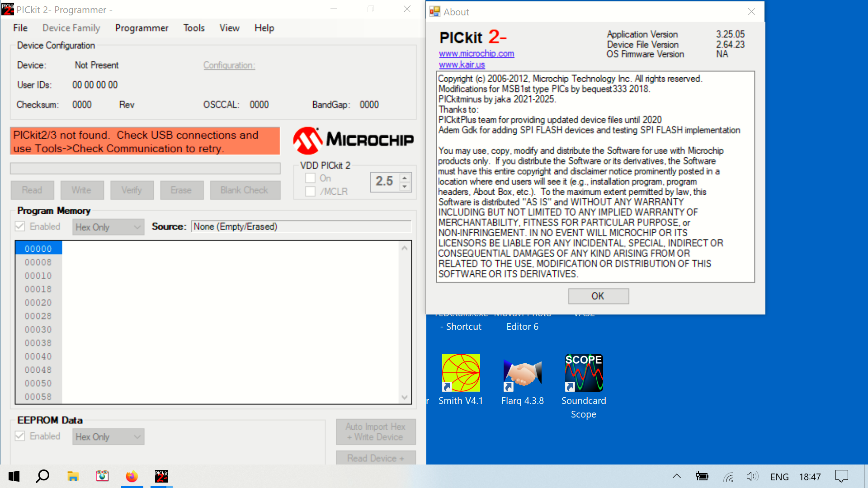Open the Windows Start menu
The height and width of the screenshot is (488, 868).
coord(14,476)
